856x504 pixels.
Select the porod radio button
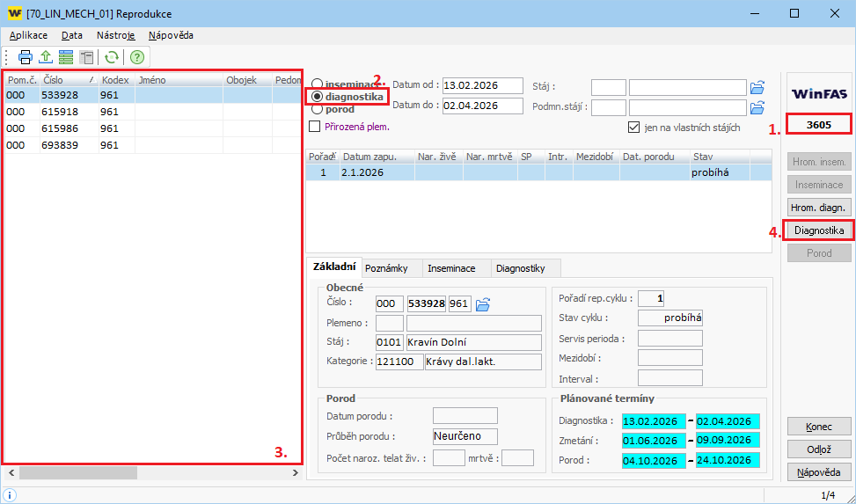point(317,109)
